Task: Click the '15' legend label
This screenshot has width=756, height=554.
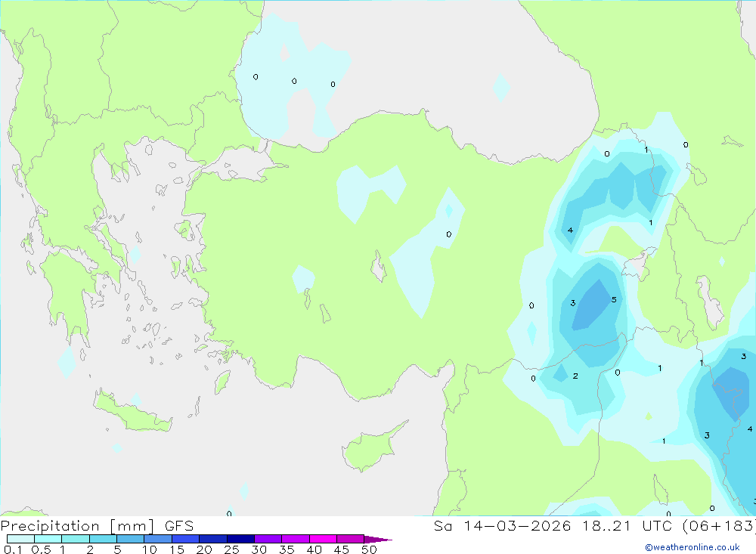Action: (x=177, y=549)
